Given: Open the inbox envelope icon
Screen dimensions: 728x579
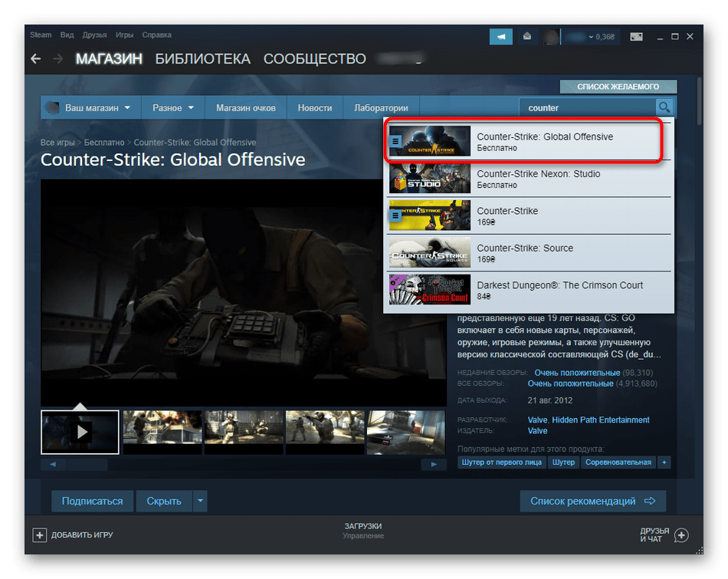Looking at the screenshot, I should [x=527, y=36].
